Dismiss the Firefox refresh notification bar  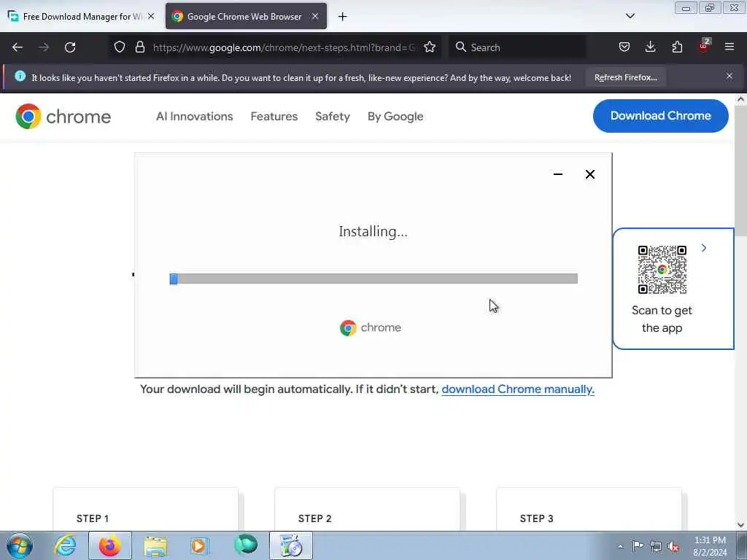pyautogui.click(x=729, y=76)
